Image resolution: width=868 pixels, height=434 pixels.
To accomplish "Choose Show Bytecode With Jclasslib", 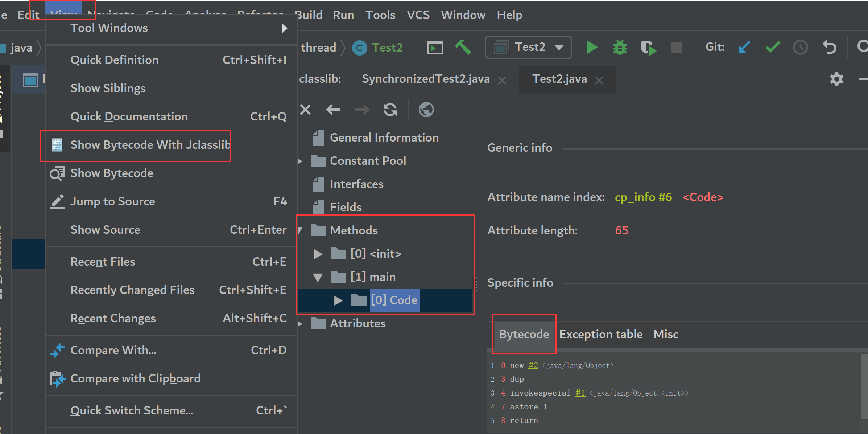I will click(150, 145).
